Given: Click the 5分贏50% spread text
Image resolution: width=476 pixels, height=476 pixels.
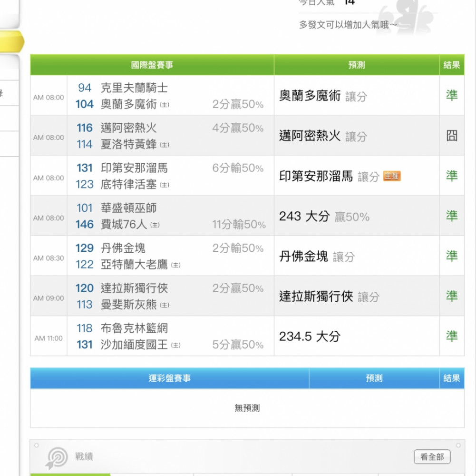Looking at the screenshot, I should click(x=238, y=345).
